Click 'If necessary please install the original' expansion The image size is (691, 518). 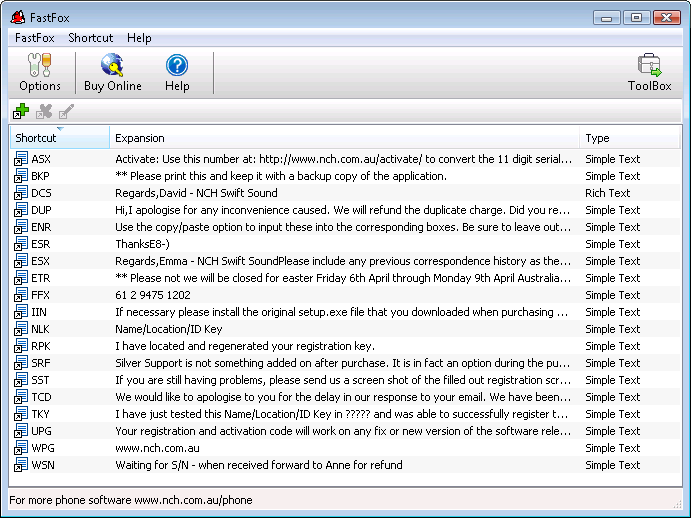tap(342, 312)
